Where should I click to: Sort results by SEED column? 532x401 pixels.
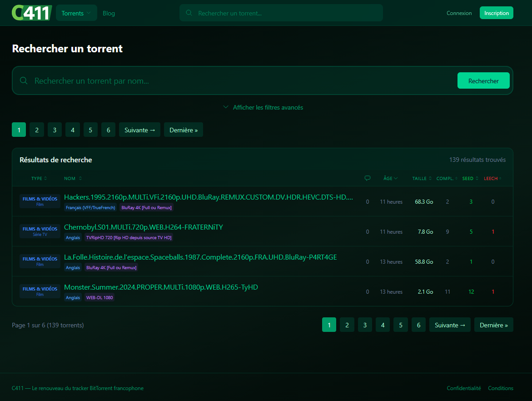470,178
